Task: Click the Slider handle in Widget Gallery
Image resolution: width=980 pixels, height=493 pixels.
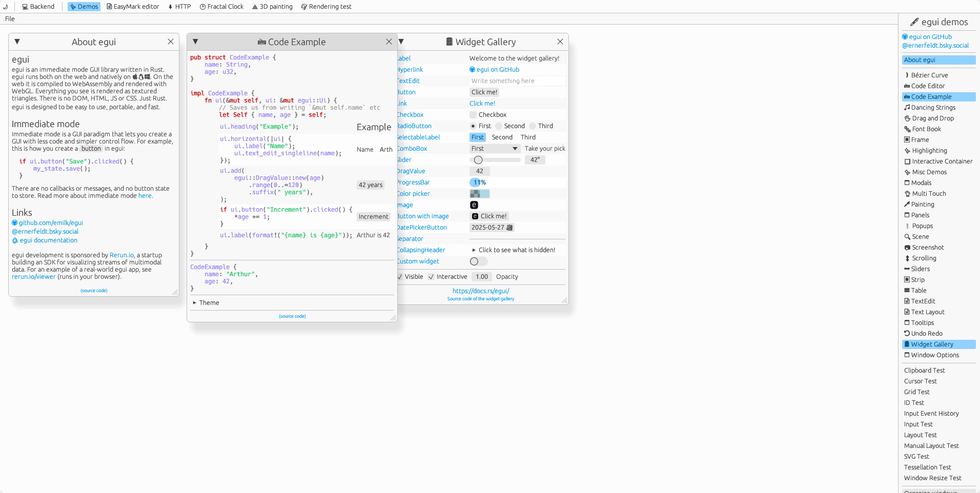Action: [478, 160]
